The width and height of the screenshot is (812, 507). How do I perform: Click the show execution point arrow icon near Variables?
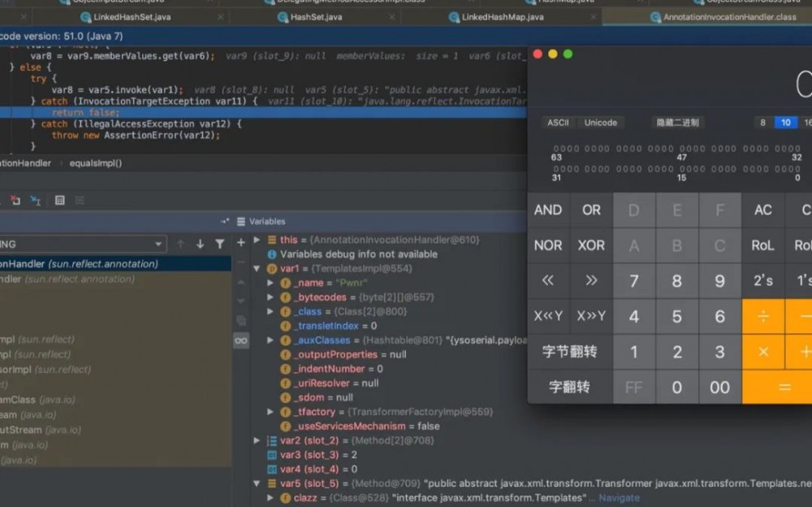click(225, 220)
